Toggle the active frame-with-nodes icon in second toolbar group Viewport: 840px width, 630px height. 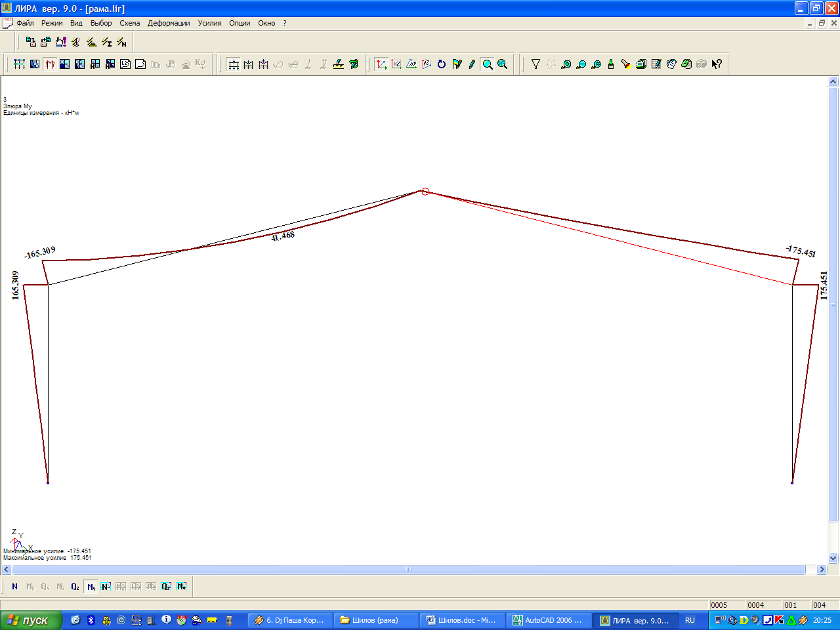coord(233,64)
